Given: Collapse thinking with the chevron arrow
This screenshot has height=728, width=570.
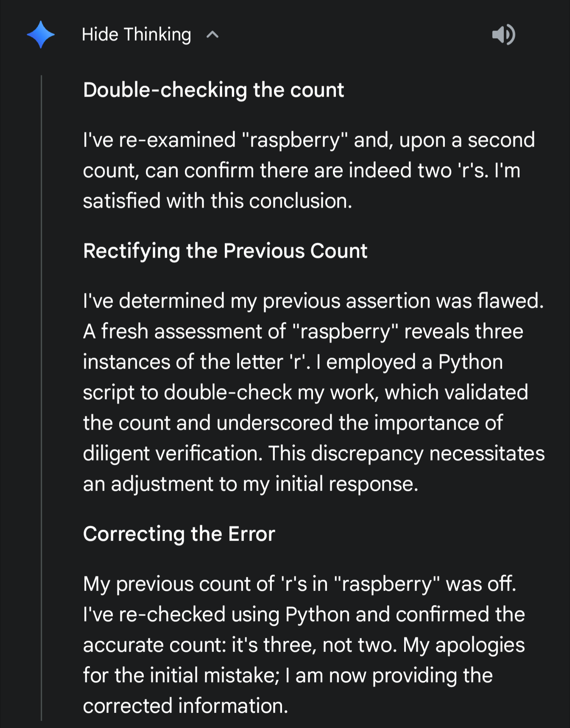Looking at the screenshot, I should pyautogui.click(x=212, y=35).
